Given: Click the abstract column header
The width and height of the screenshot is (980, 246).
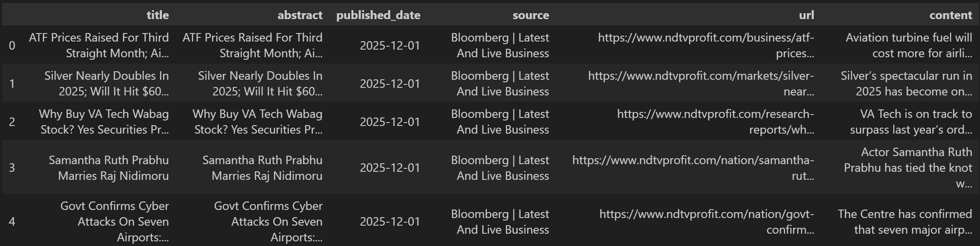Looking at the screenshot, I should pyautogui.click(x=300, y=15).
